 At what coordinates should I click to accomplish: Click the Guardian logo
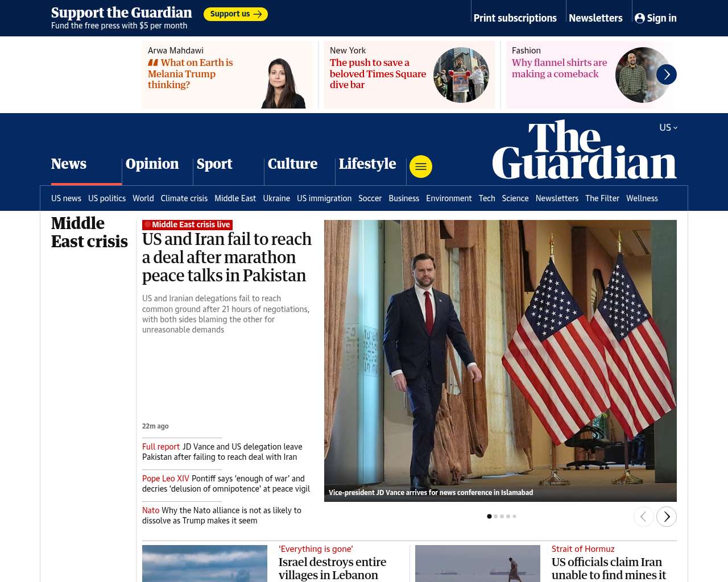pyautogui.click(x=585, y=149)
